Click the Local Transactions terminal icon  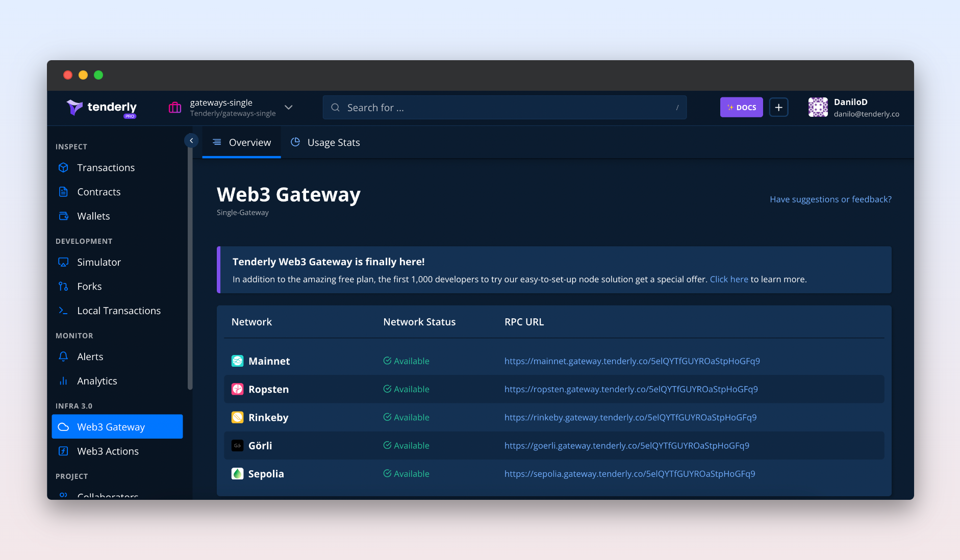click(63, 311)
